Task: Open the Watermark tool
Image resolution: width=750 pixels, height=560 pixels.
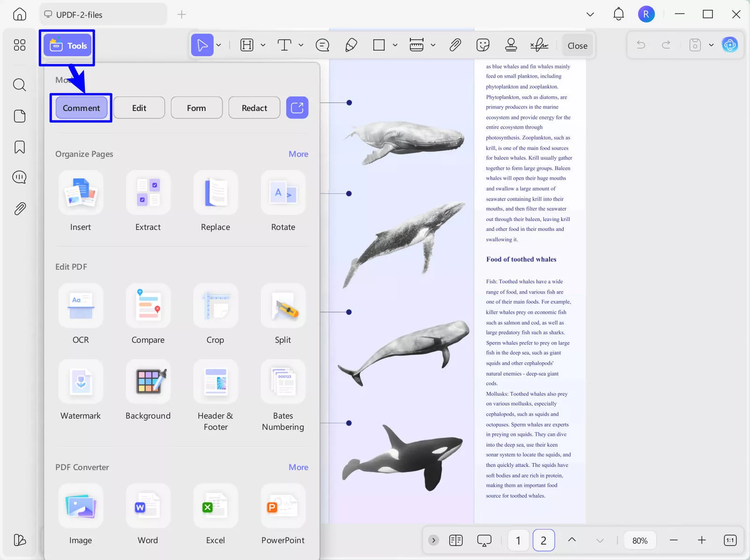Action: point(81,382)
